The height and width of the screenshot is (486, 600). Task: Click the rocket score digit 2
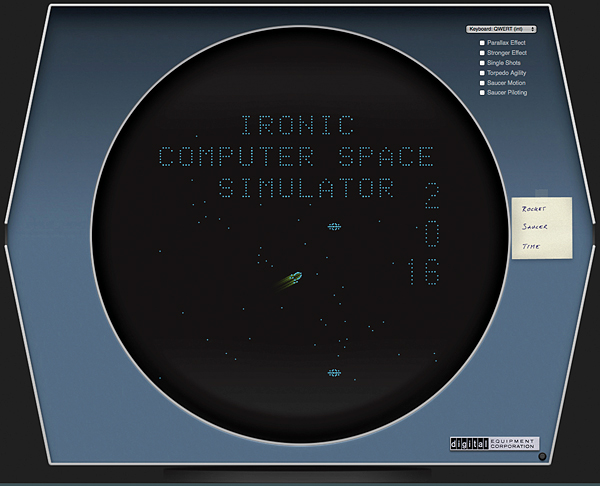click(432, 196)
